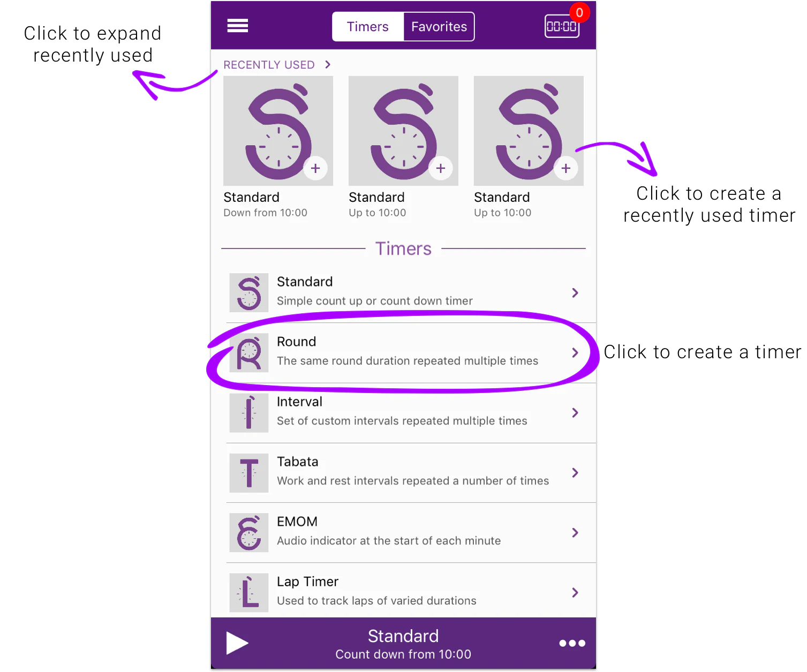The width and height of the screenshot is (807, 672).
Task: Open the three-dot more options menu
Action: click(x=572, y=643)
